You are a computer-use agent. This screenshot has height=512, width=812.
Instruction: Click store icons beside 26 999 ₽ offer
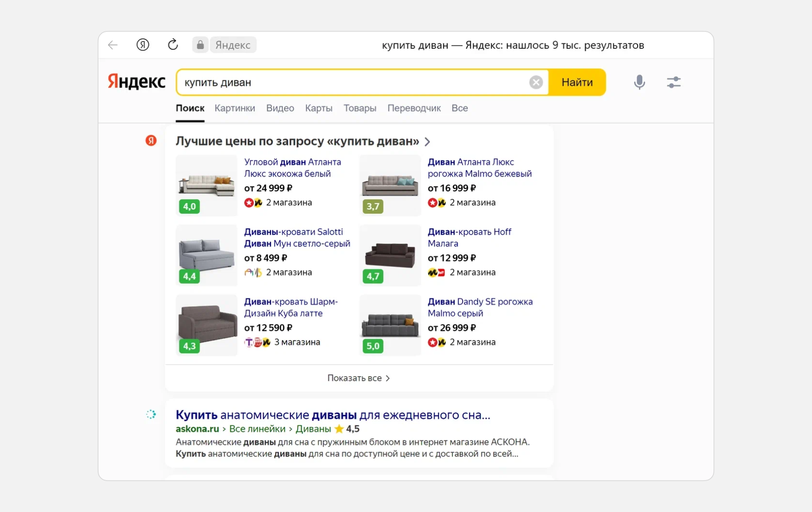pos(437,342)
